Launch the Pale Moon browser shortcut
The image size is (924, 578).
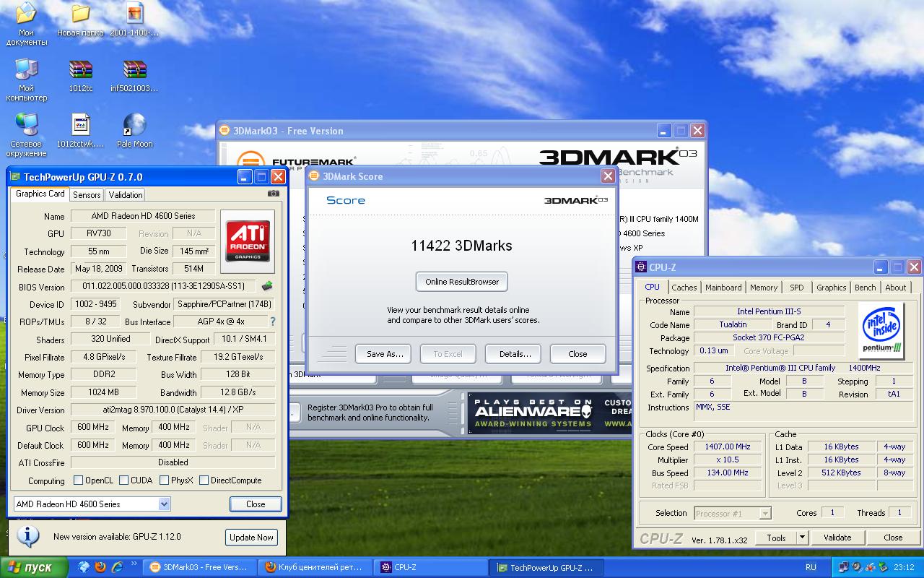tap(134, 131)
